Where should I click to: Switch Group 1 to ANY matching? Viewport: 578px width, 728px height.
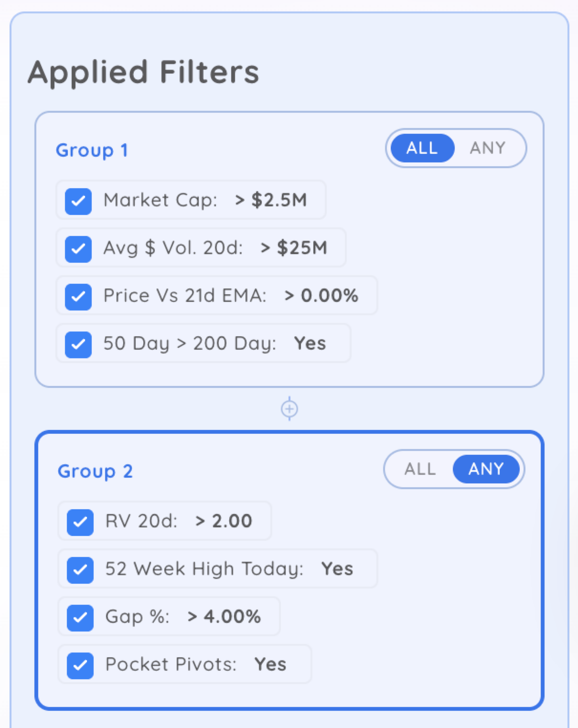(487, 148)
